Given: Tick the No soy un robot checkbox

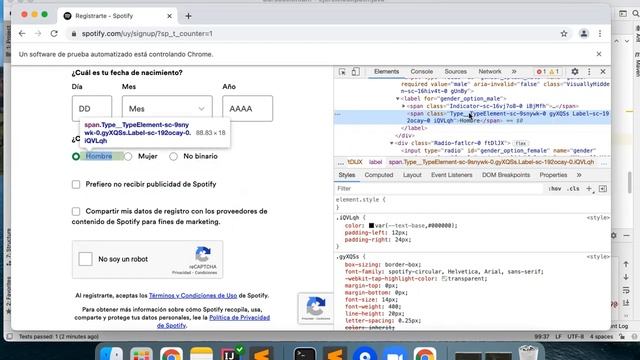Looking at the screenshot, I should [x=86, y=259].
